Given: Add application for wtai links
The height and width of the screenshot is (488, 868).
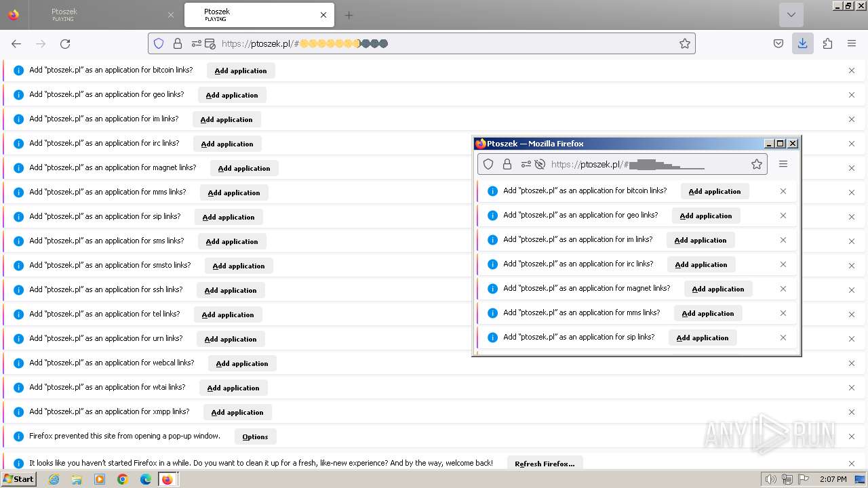Looking at the screenshot, I should point(233,388).
